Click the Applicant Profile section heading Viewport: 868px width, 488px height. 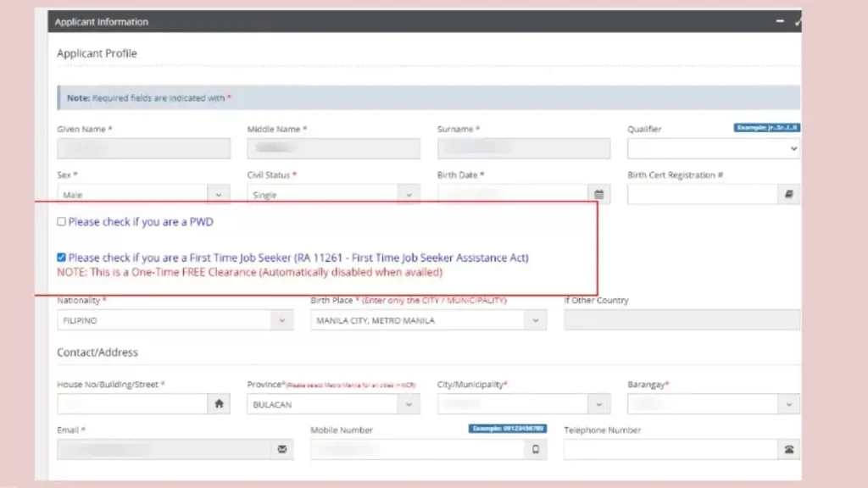97,53
